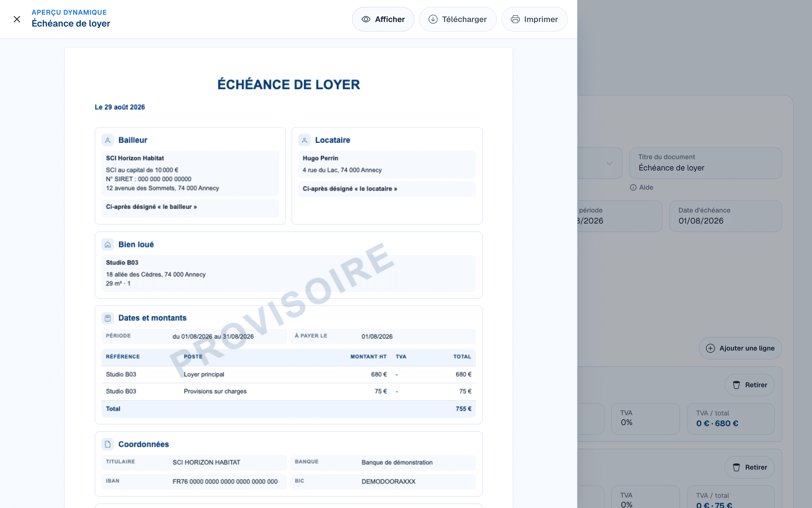Click the APERÇU DYNAMIQUE header label
This screenshot has height=508, width=812.
pyautogui.click(x=69, y=12)
